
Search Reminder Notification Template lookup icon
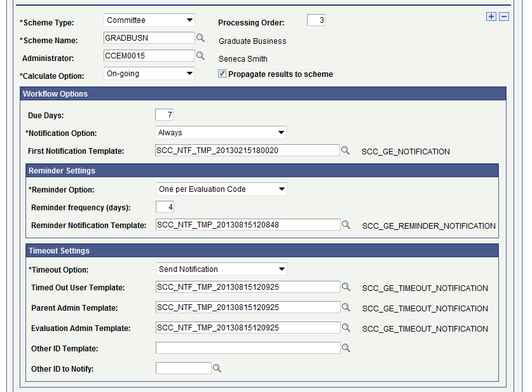pos(346,225)
